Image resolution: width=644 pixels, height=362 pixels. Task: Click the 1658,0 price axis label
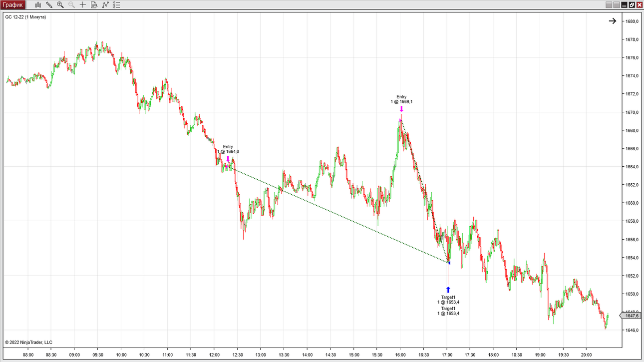(632, 221)
